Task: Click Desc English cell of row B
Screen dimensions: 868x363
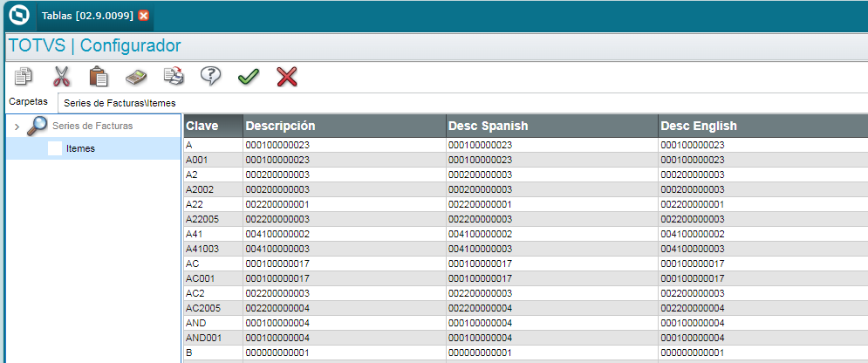Action: (762, 353)
